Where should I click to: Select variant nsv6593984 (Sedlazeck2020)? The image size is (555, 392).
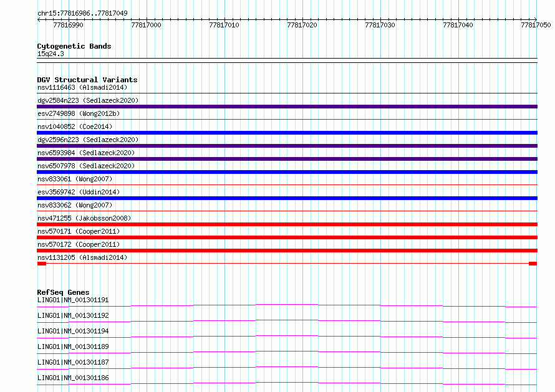point(86,153)
